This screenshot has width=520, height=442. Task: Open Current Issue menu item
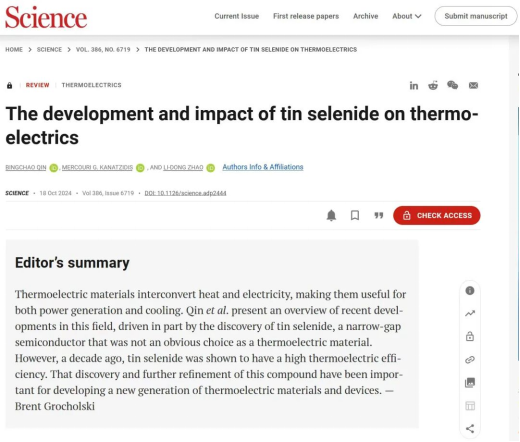coord(237,16)
